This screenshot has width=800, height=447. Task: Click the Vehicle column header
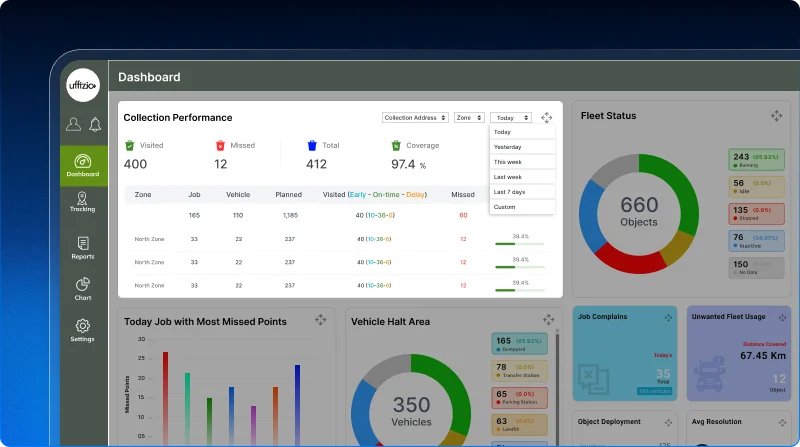click(x=238, y=194)
